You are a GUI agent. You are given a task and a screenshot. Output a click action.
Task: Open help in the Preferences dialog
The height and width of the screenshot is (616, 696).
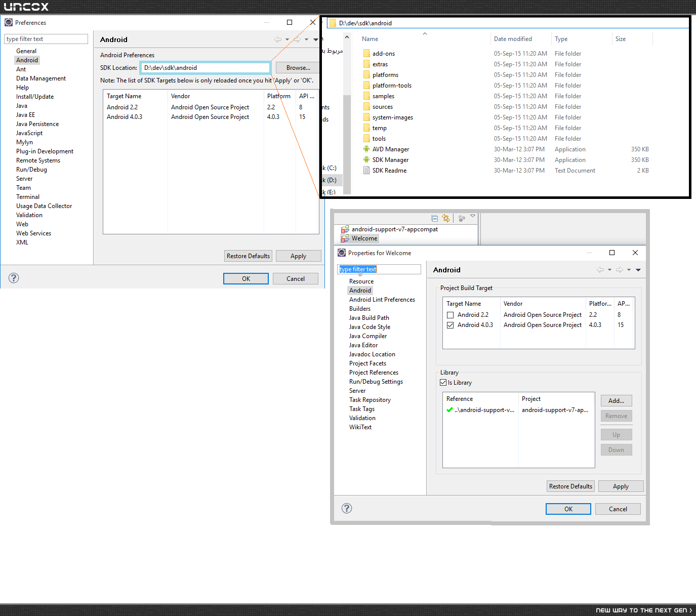pyautogui.click(x=14, y=278)
